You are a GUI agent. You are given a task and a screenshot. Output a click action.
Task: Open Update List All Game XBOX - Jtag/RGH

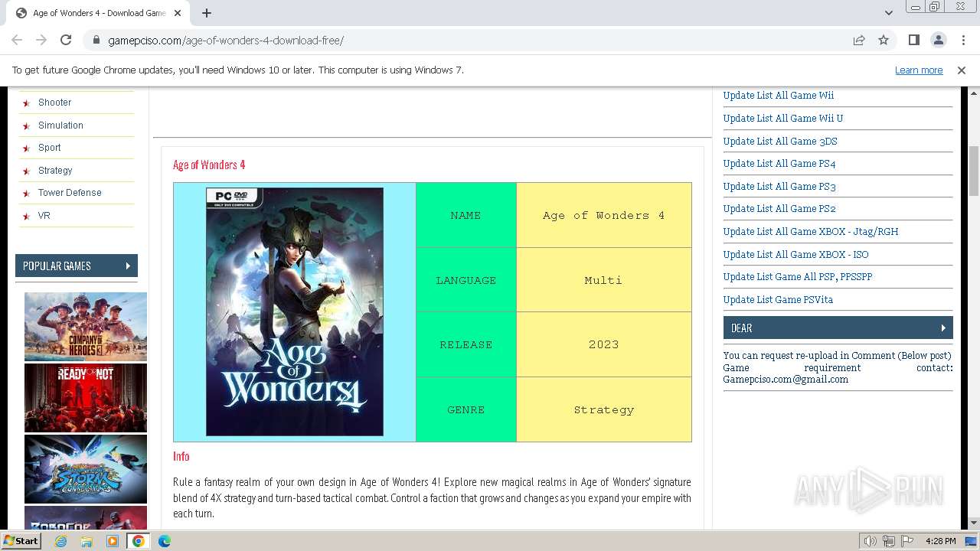click(811, 232)
